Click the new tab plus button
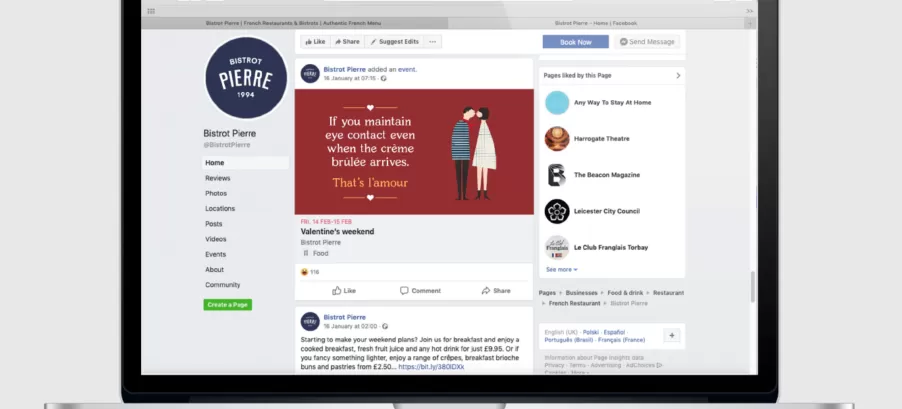The width and height of the screenshot is (902, 409). pyautogui.click(x=750, y=24)
